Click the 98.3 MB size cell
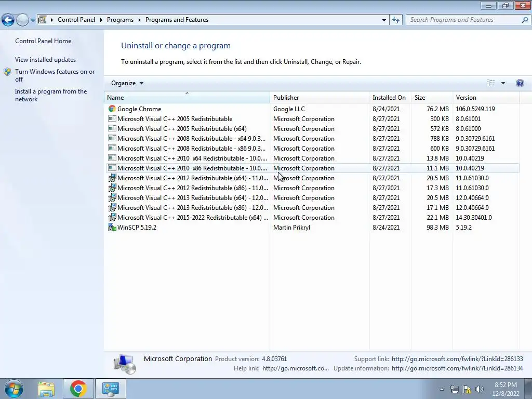 pos(437,228)
